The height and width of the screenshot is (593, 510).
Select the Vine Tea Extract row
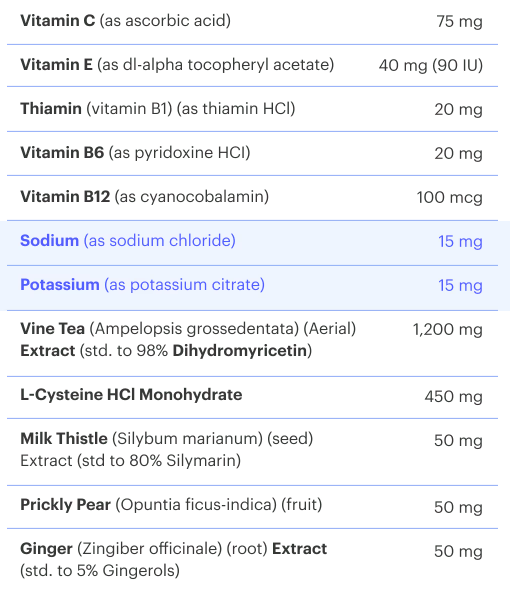click(252, 343)
